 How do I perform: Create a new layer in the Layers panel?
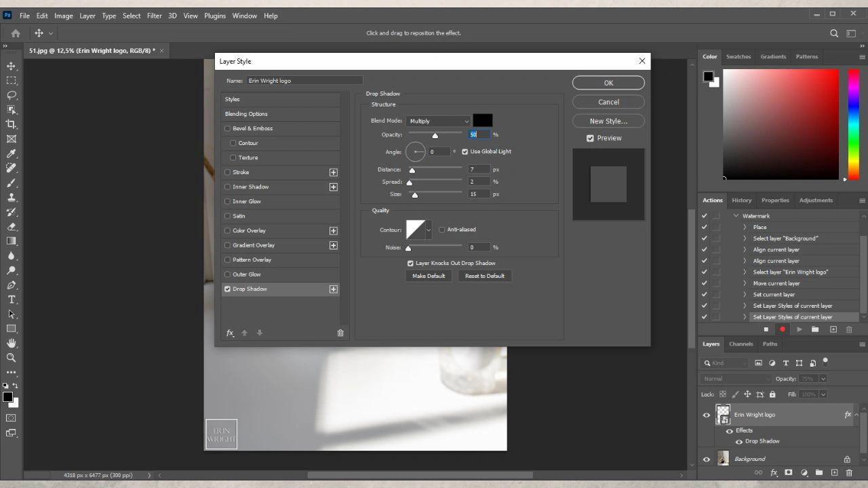[834, 472]
